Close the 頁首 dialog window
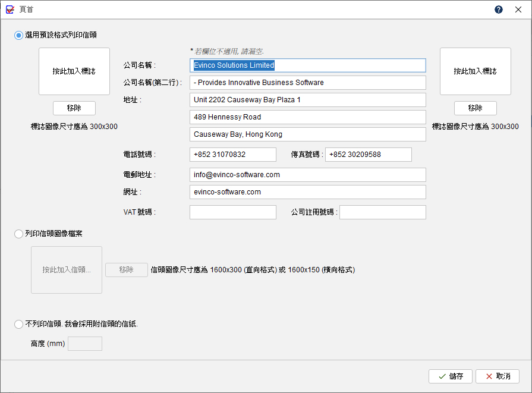The width and height of the screenshot is (532, 393). coord(518,10)
